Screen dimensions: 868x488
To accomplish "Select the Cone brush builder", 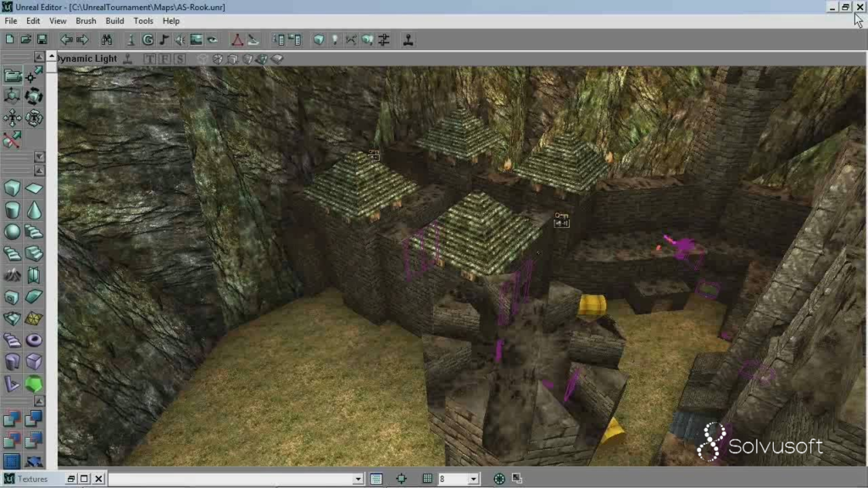I will (34, 210).
